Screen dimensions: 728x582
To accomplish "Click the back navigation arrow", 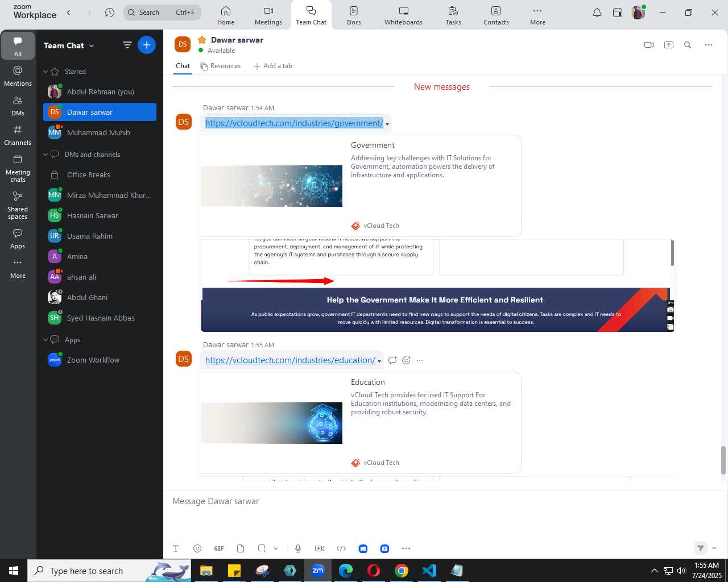I will (x=69, y=13).
